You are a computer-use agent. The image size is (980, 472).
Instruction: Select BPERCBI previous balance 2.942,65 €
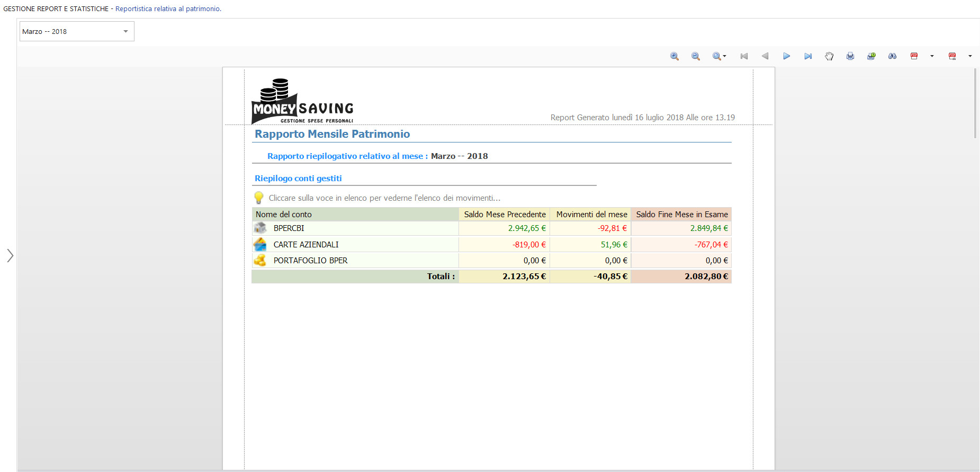(527, 228)
